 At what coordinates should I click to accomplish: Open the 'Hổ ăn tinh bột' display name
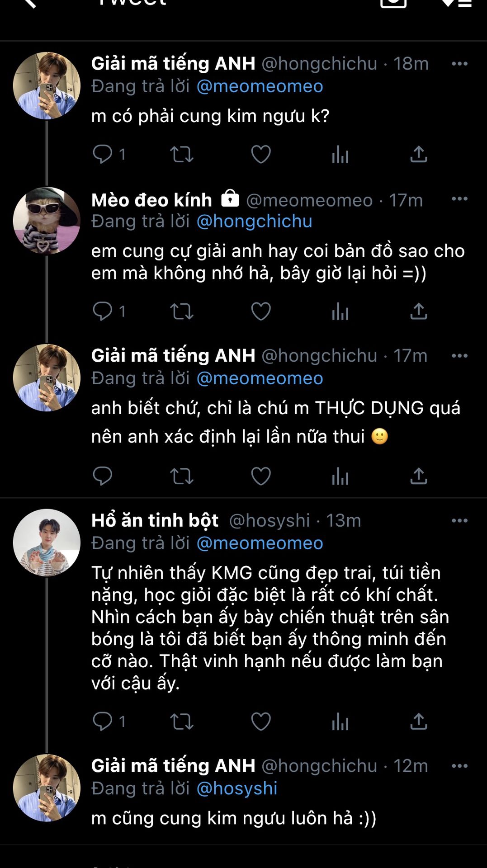(x=155, y=521)
